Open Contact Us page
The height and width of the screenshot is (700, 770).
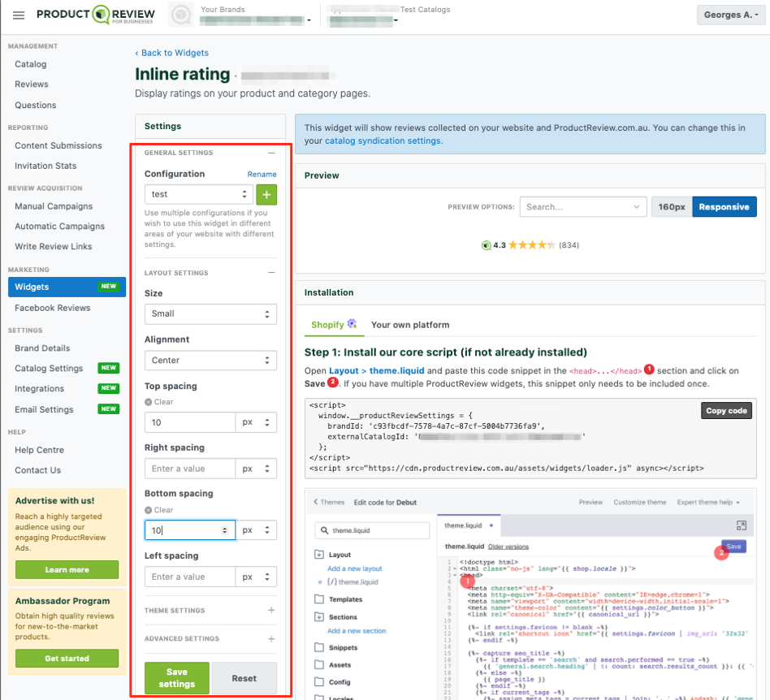tap(38, 470)
